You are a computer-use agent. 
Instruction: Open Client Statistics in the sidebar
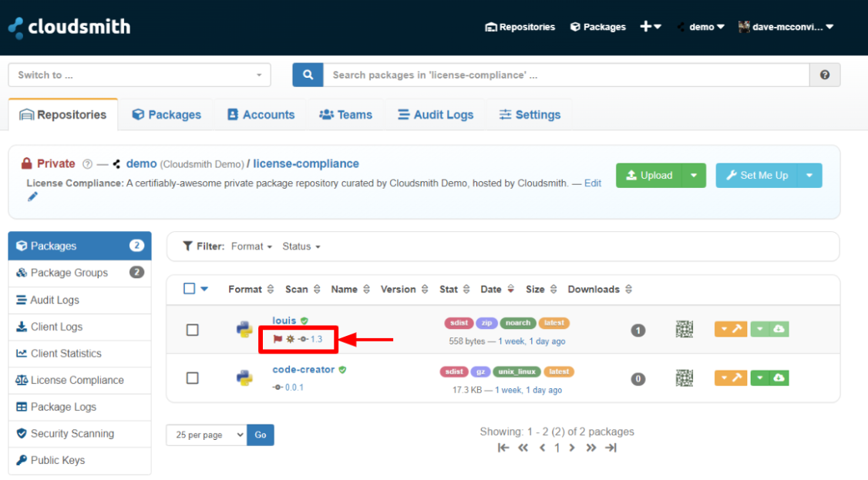click(79, 354)
